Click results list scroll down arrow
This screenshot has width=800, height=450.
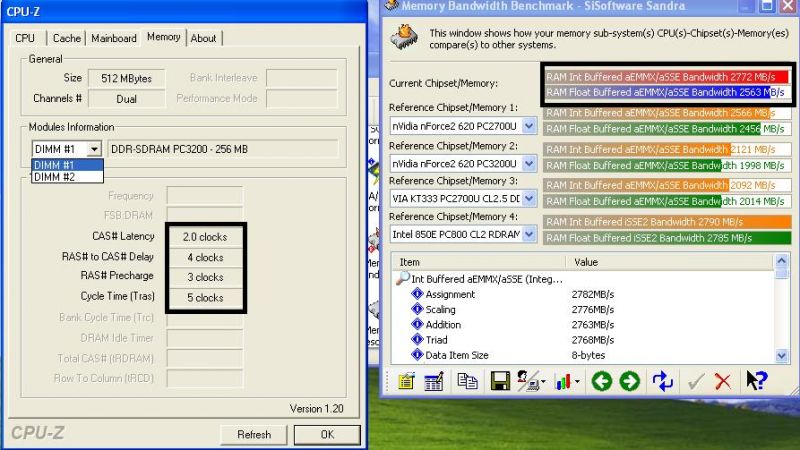[781, 356]
